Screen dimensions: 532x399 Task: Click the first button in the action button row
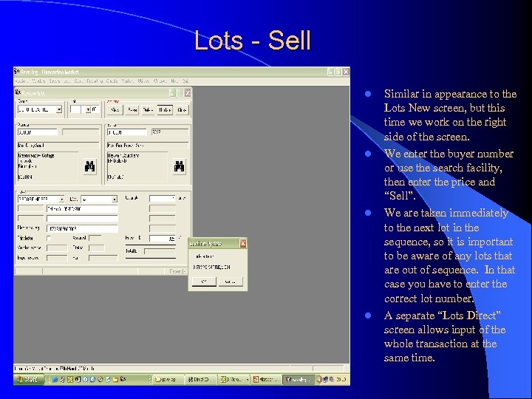115,109
